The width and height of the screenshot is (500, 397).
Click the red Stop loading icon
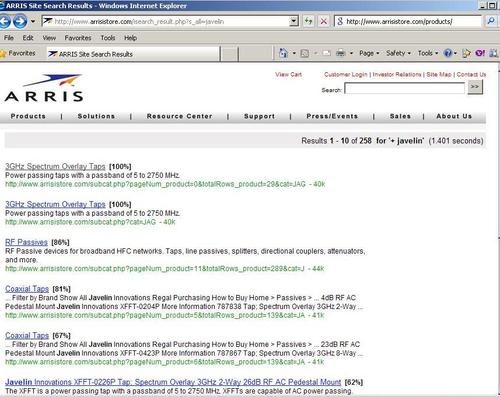[x=323, y=21]
